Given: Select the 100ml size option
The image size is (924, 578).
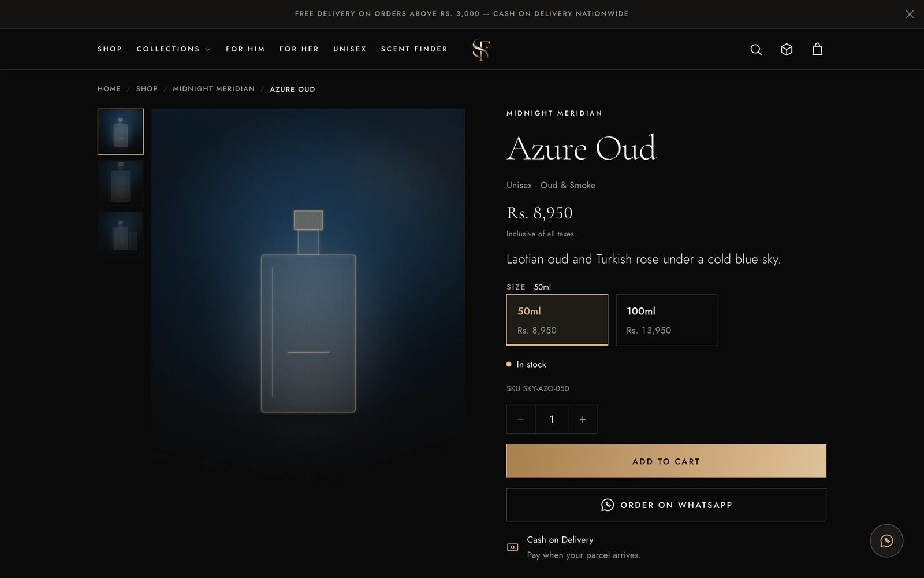Looking at the screenshot, I should [666, 320].
